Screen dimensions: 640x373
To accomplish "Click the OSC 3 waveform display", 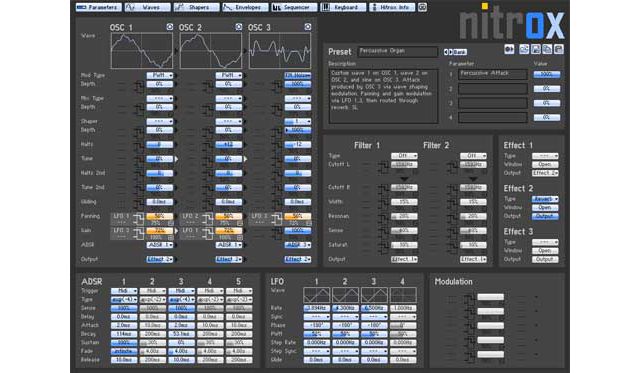I will tap(280, 51).
